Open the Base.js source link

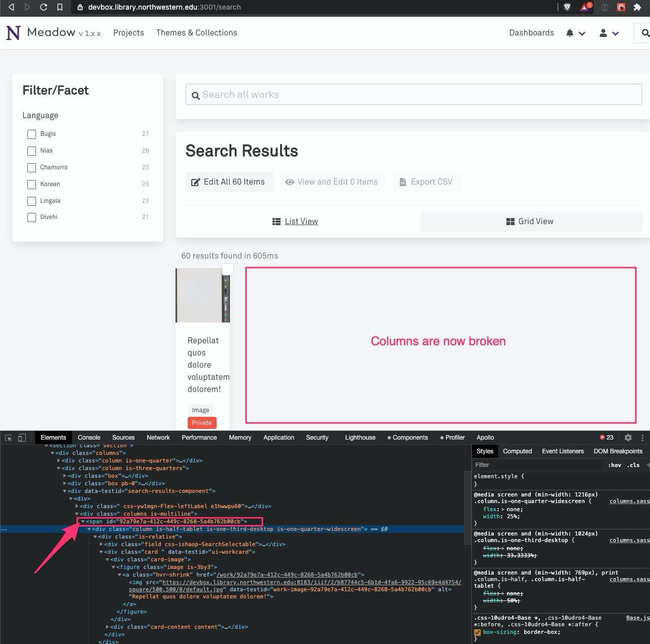637,618
